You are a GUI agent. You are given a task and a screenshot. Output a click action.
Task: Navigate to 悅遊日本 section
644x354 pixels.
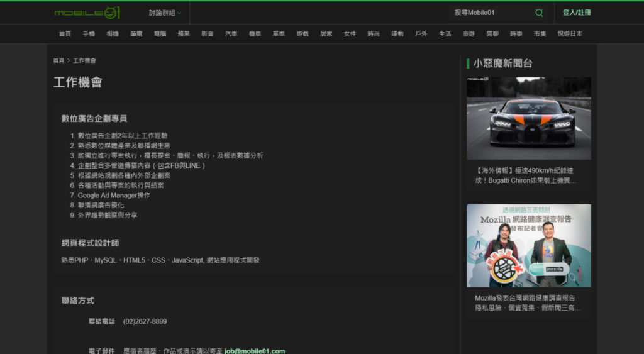[569, 34]
